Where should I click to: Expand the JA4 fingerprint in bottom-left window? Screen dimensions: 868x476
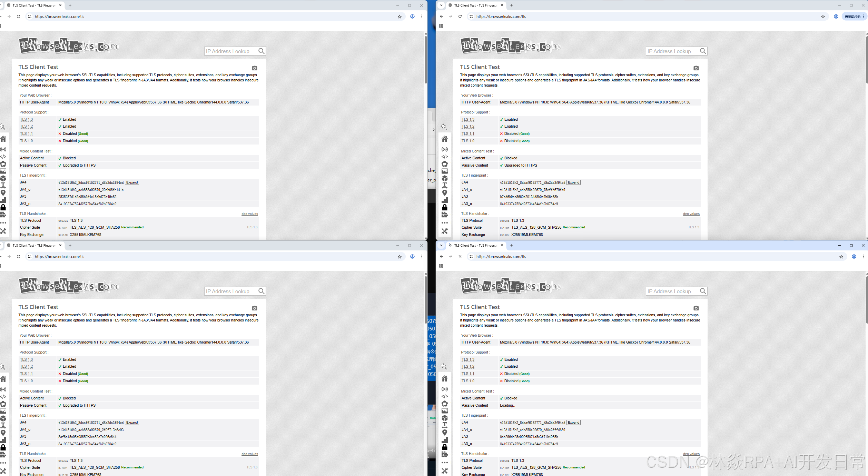click(x=132, y=423)
